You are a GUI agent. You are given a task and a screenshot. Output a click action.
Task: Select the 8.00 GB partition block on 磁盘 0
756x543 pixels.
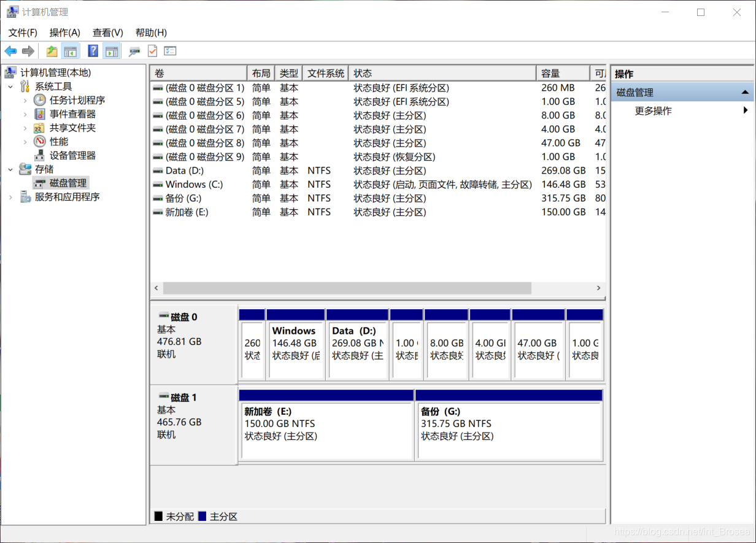(x=446, y=345)
